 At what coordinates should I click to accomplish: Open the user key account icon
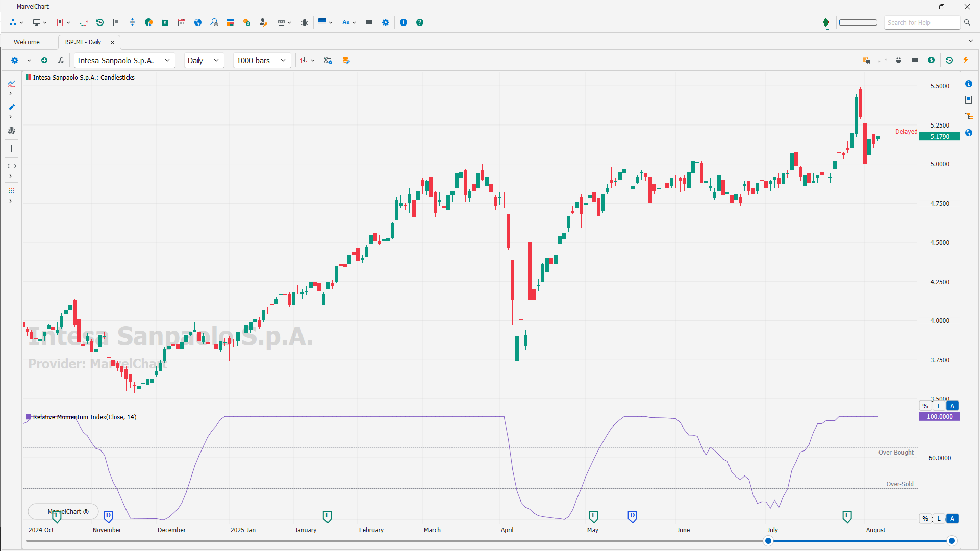pos(263,22)
